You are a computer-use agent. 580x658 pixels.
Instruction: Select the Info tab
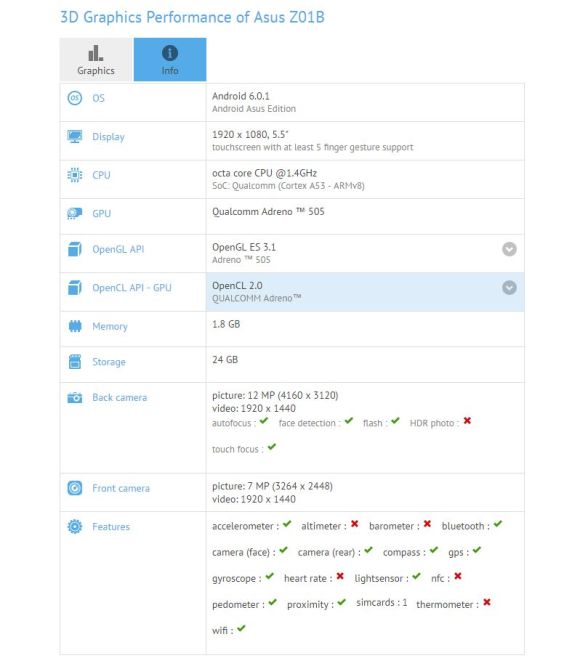click(x=170, y=59)
